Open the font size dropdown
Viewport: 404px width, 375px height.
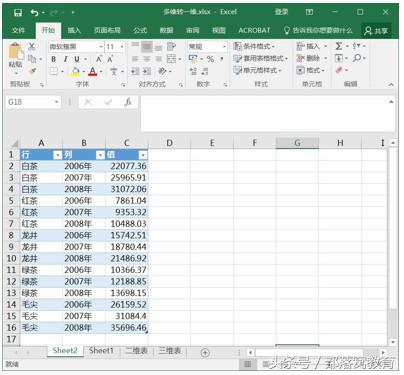[122, 47]
